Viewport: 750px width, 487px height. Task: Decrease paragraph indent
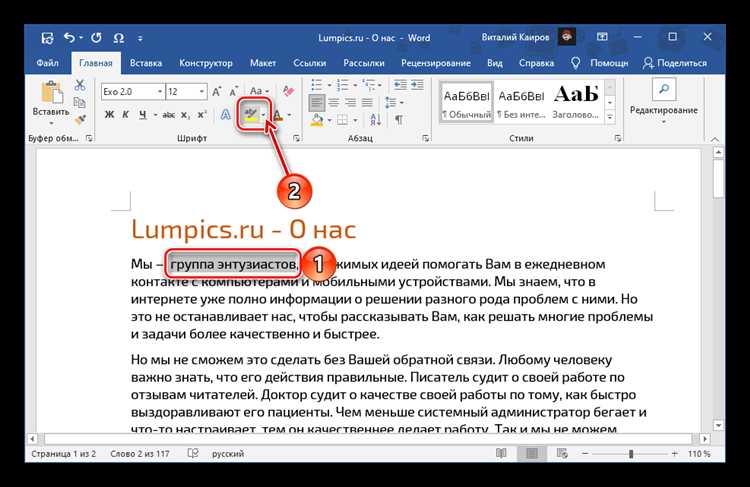coord(400,85)
